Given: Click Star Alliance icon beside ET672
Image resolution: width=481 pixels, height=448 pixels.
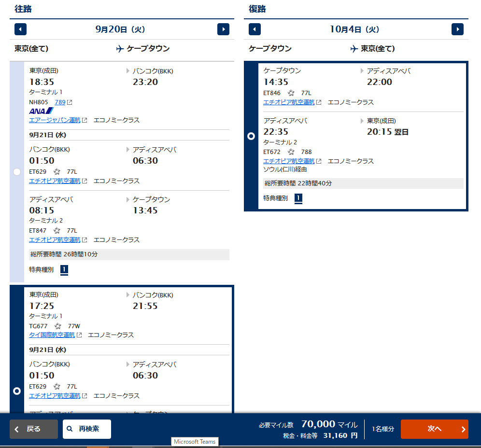Looking at the screenshot, I should tap(291, 152).
